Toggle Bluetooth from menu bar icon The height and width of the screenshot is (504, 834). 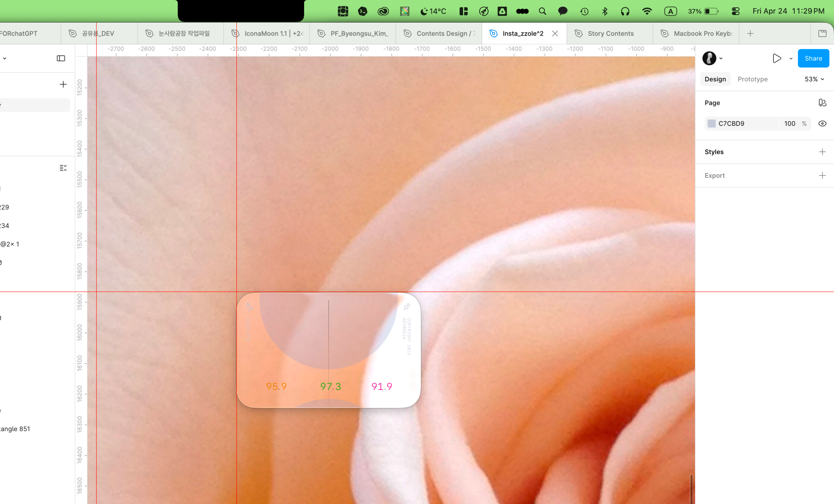click(605, 11)
